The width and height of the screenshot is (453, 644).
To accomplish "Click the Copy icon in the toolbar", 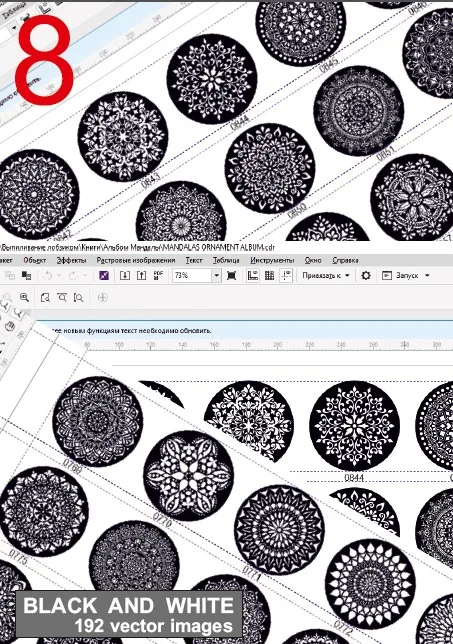I will pos(9,276).
